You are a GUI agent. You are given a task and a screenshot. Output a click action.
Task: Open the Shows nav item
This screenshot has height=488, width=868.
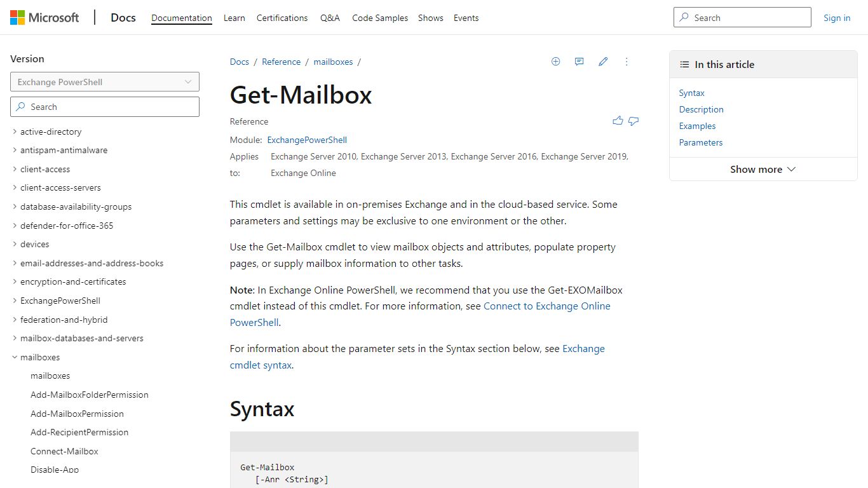click(431, 18)
